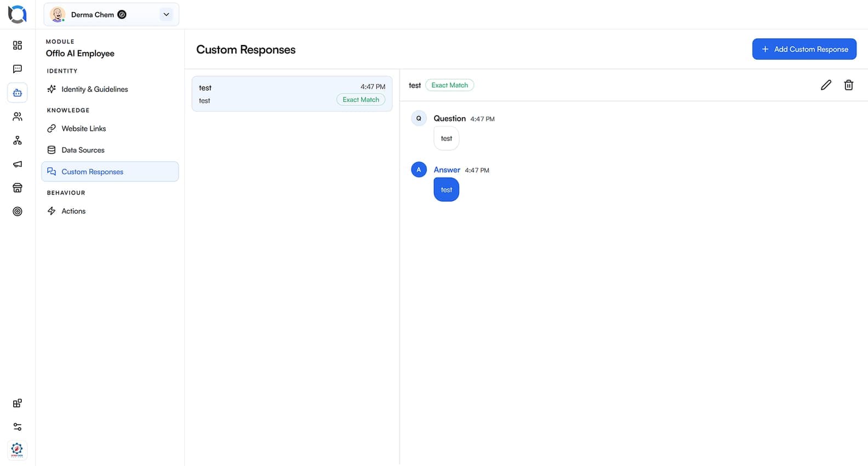This screenshot has height=466, width=868.
Task: Click the 4:47 PM time in list card
Action: coord(373,87)
